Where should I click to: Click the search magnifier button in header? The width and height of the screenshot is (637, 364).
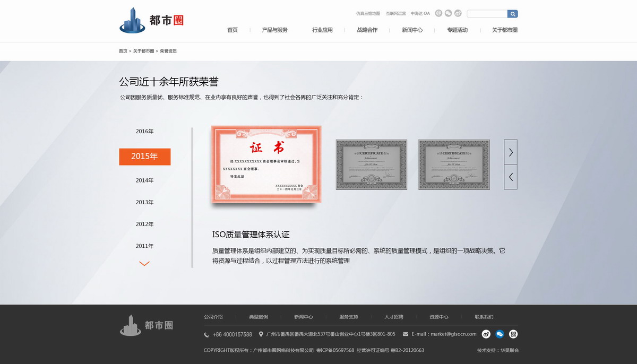click(x=512, y=14)
